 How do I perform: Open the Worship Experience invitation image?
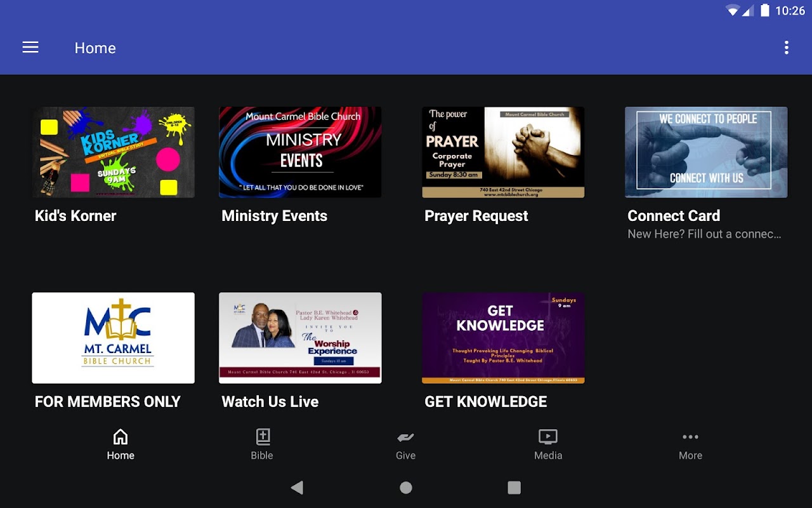click(300, 338)
